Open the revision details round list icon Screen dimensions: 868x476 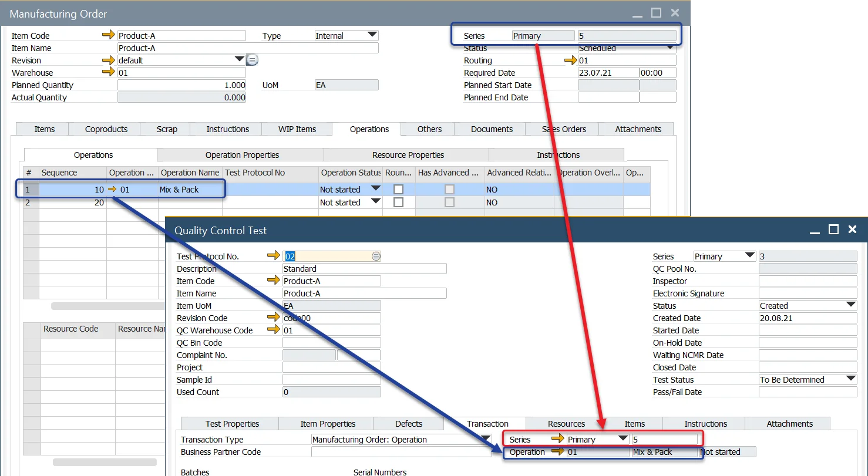[252, 60]
